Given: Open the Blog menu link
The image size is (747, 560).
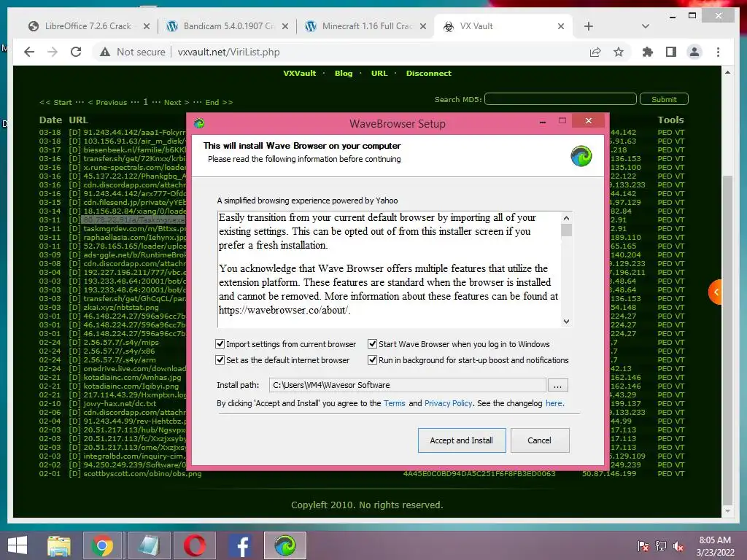Looking at the screenshot, I should [x=344, y=74].
